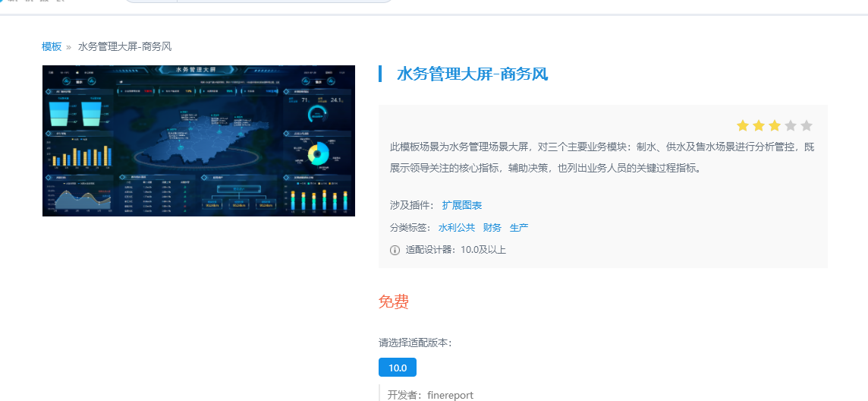Viewport: 868px width, 401px height.
Task: Open the 生产 category tag
Action: 519,228
